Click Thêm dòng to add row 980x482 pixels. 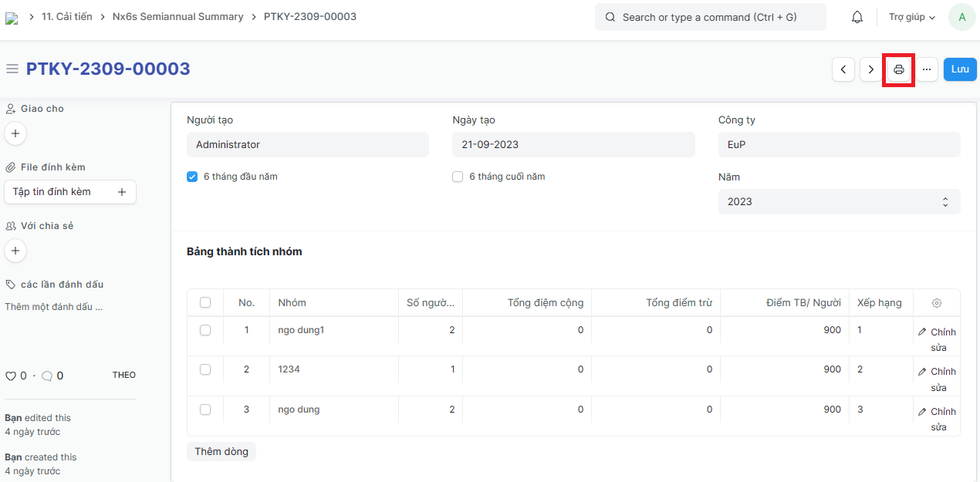tap(221, 451)
